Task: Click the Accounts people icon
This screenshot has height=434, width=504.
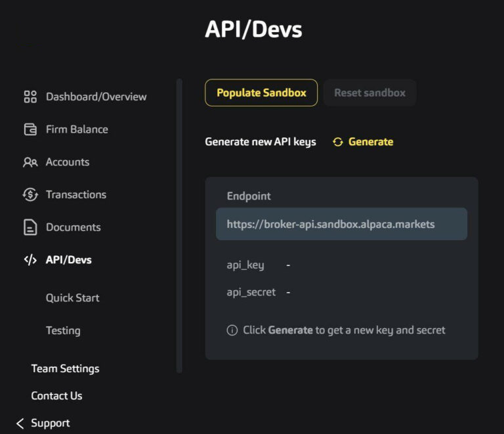Action: (30, 162)
